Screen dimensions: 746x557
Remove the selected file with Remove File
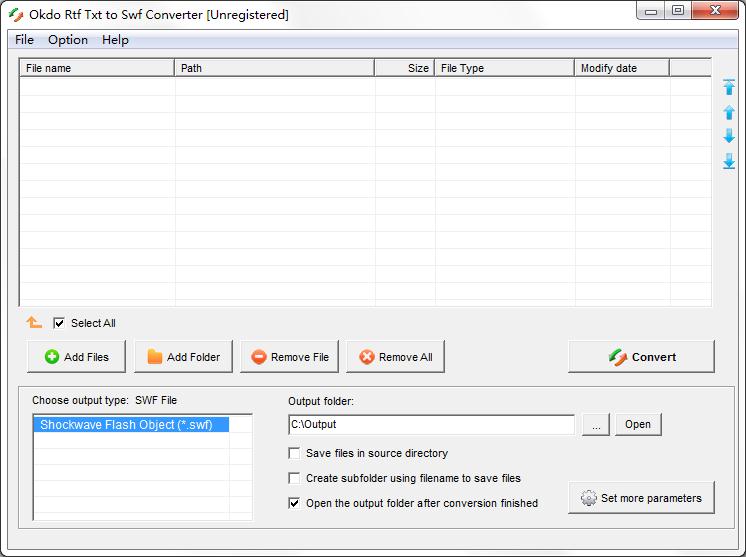(290, 357)
